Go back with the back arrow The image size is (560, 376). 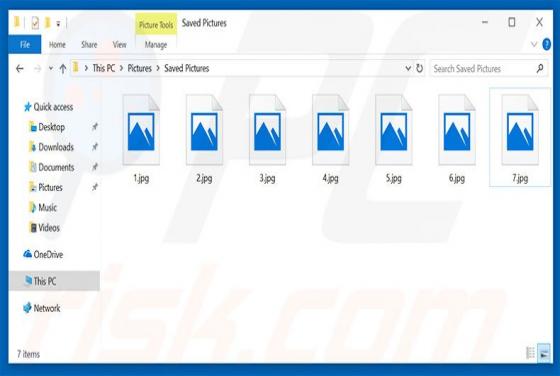pyautogui.click(x=20, y=68)
